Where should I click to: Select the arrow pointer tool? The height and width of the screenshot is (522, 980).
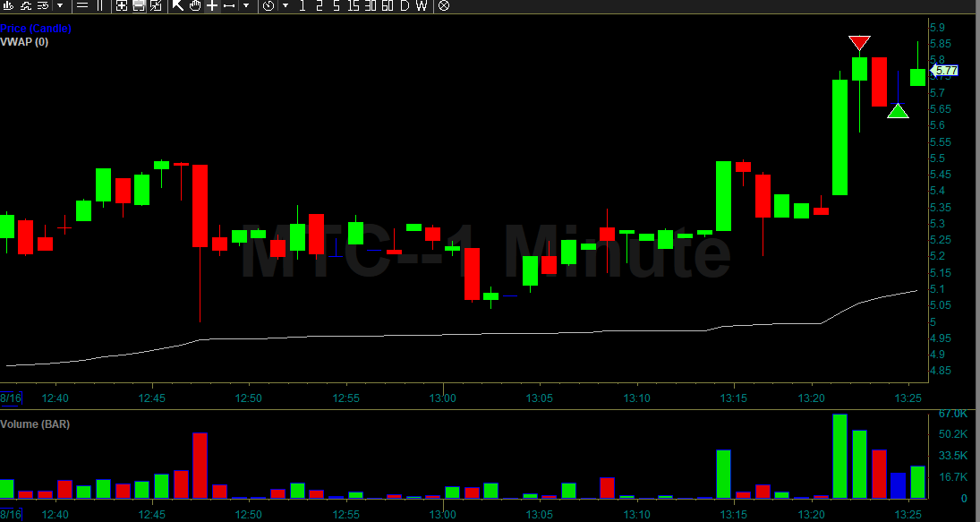[x=177, y=5]
